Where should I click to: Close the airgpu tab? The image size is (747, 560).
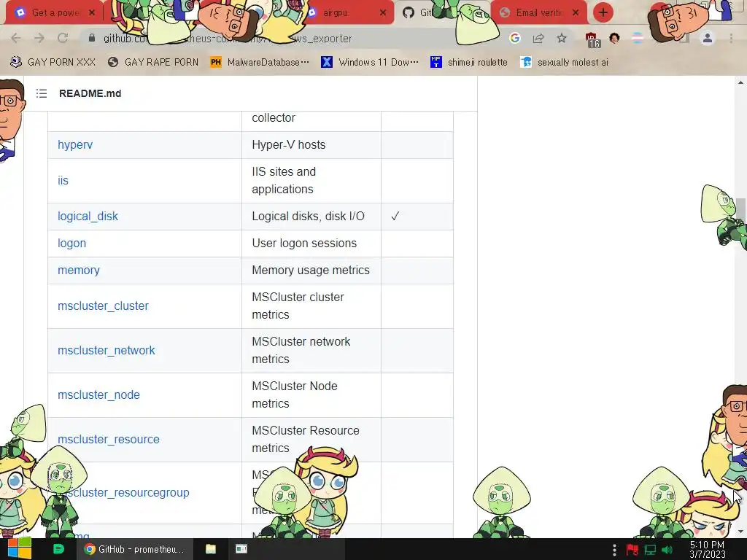pos(383,12)
